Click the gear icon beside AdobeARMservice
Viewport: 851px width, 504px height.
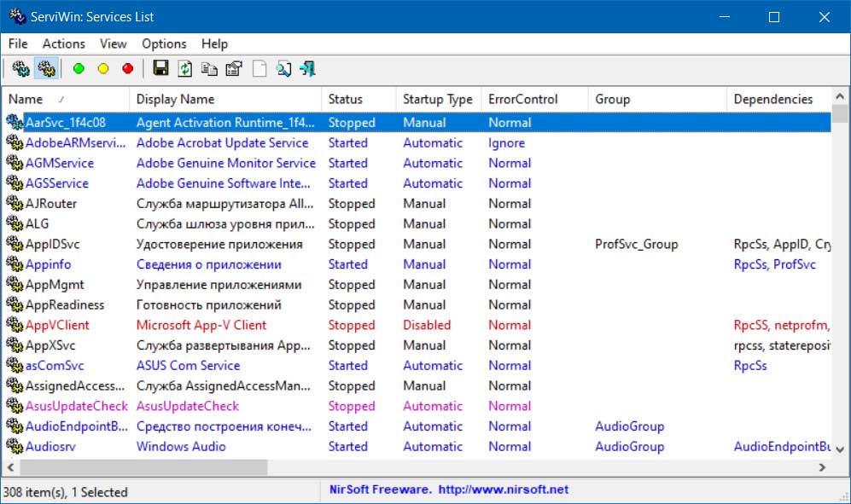(x=15, y=142)
